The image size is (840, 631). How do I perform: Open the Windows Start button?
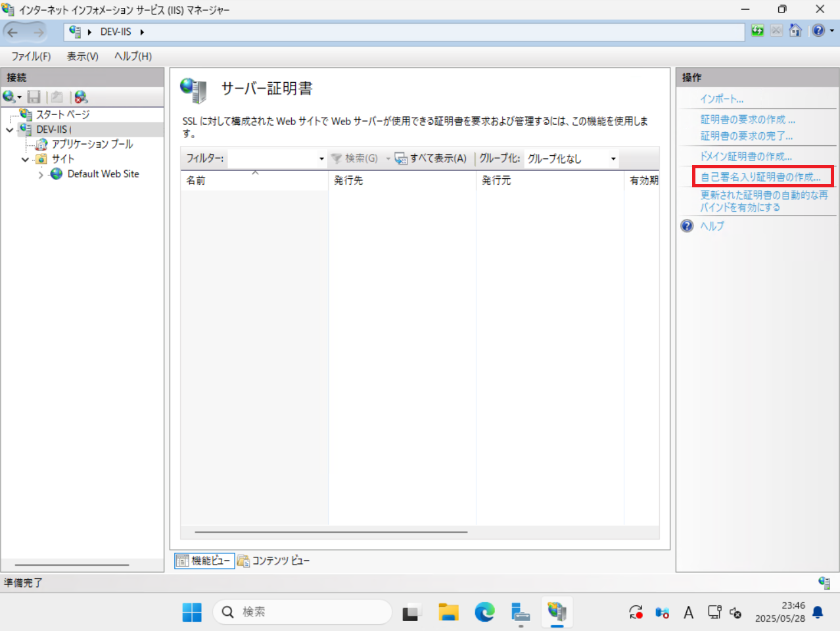(192, 612)
